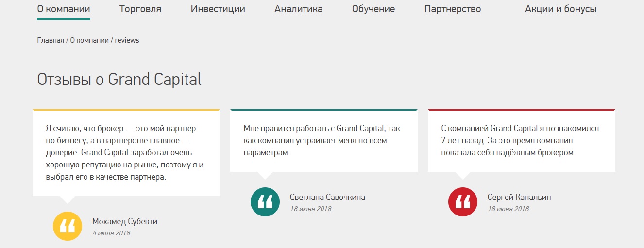Click the date 4 июля 2018
644x248 pixels.
coord(111,233)
